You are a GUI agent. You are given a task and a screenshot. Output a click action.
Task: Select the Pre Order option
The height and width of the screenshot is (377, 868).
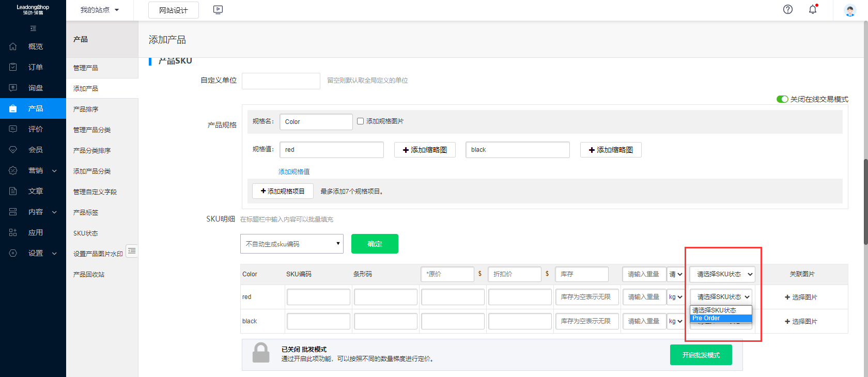tap(720, 318)
